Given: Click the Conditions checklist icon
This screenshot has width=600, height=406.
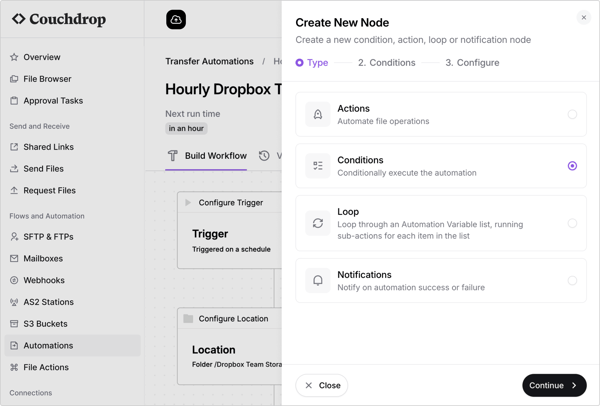Looking at the screenshot, I should (x=318, y=166).
